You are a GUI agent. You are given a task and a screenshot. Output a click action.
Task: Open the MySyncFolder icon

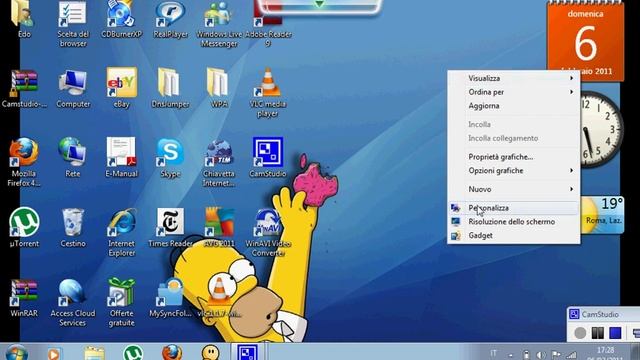coord(170,298)
